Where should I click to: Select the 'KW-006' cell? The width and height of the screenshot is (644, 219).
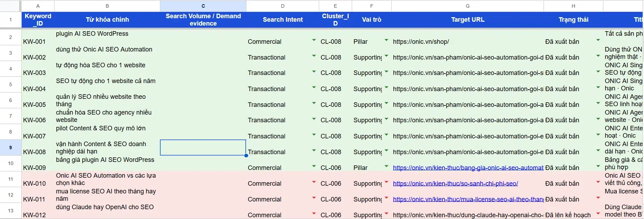tap(38, 116)
